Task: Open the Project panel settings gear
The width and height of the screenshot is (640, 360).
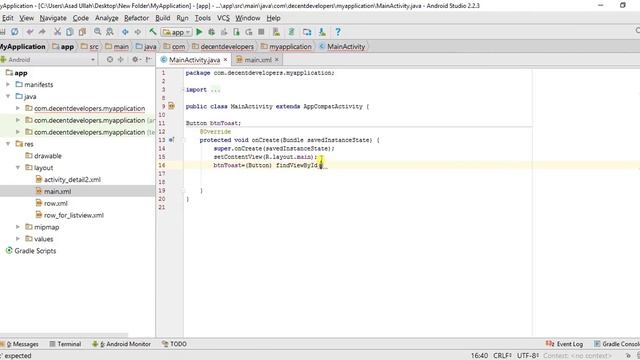Action: tap(136, 60)
